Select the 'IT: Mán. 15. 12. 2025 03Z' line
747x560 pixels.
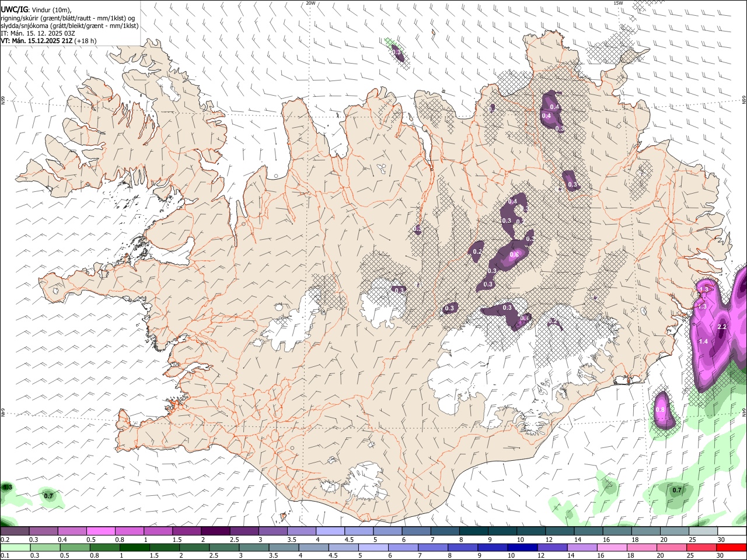point(37,33)
